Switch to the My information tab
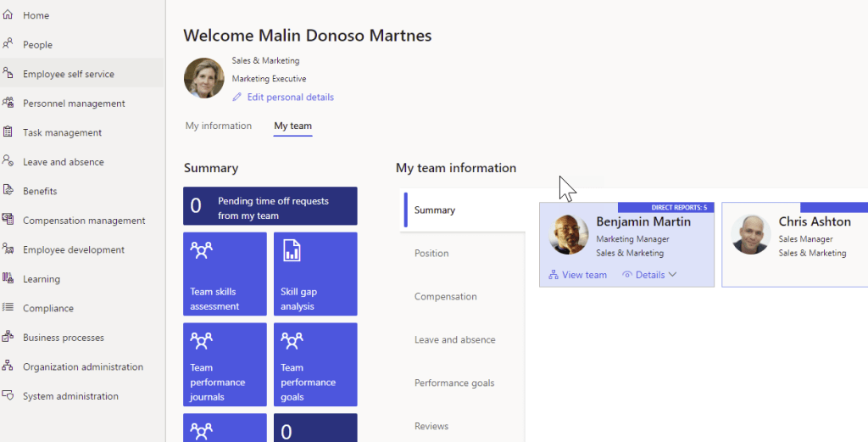 [x=219, y=126]
